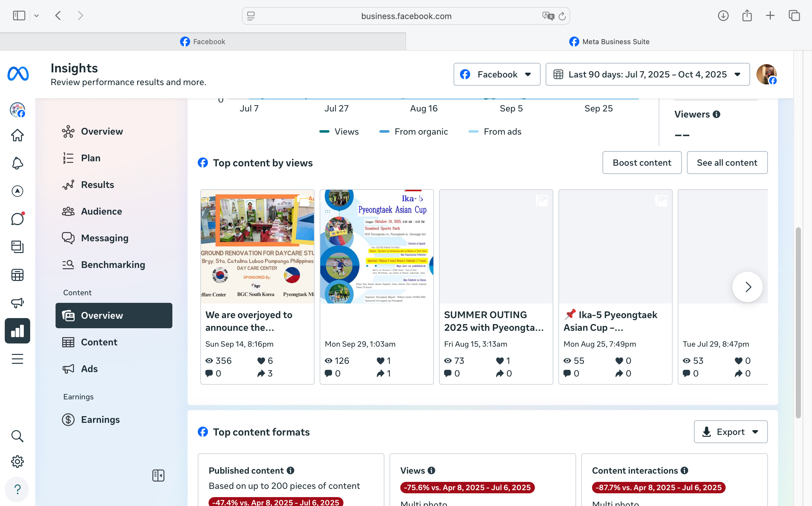Open the daycare renovation post thumbnail
This screenshot has width=812, height=506.
tap(257, 247)
